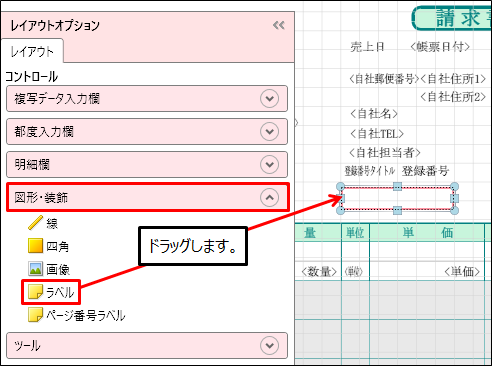Click the top-center resize handle of the label box
This screenshot has height=366, width=492.
point(397,186)
